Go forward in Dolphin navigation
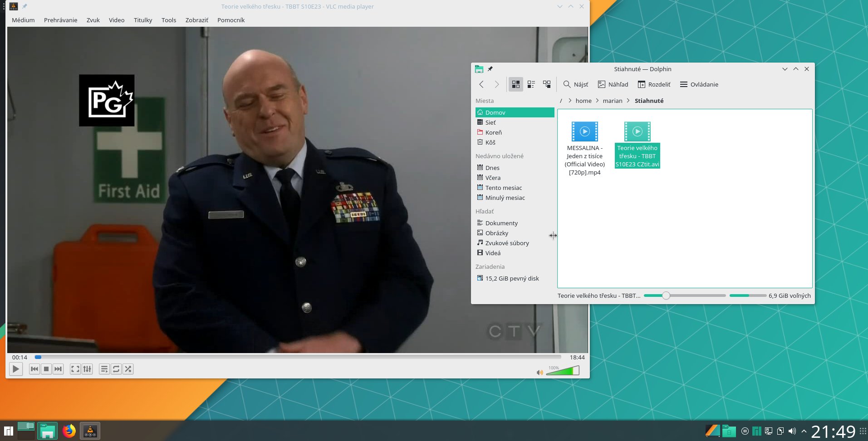The image size is (868, 441). coord(497,84)
